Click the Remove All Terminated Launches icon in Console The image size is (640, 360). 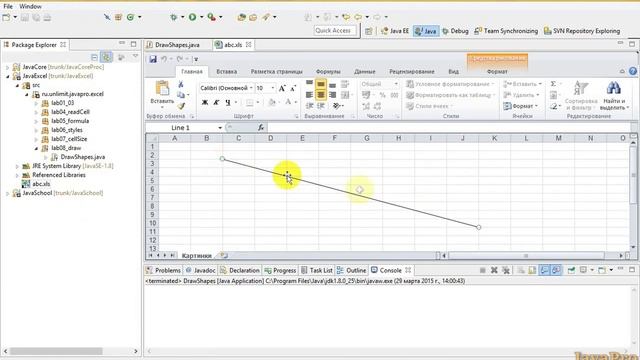pyautogui.click(x=506, y=270)
